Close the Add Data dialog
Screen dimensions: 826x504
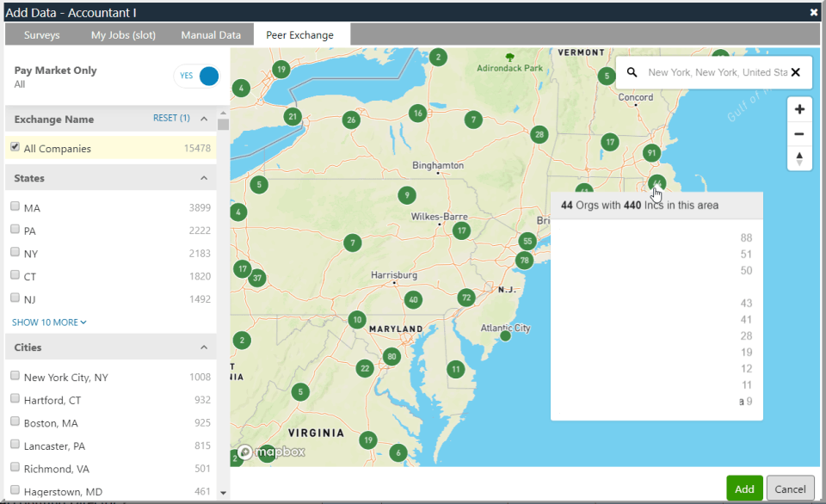click(813, 12)
